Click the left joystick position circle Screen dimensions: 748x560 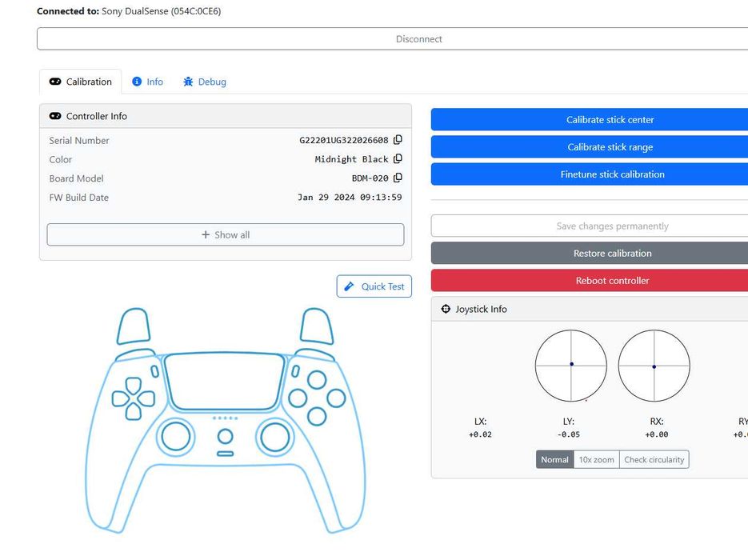pyautogui.click(x=570, y=366)
